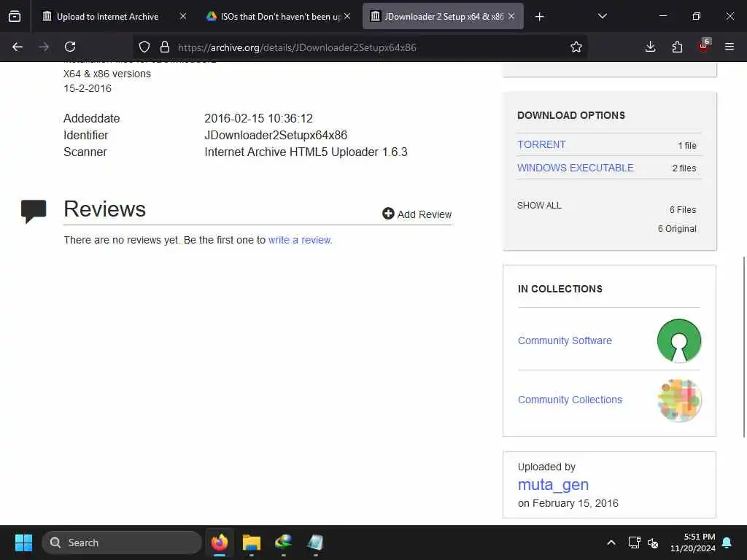Open the Windows Start menu
Screen dimensions: 747x560
[23, 542]
